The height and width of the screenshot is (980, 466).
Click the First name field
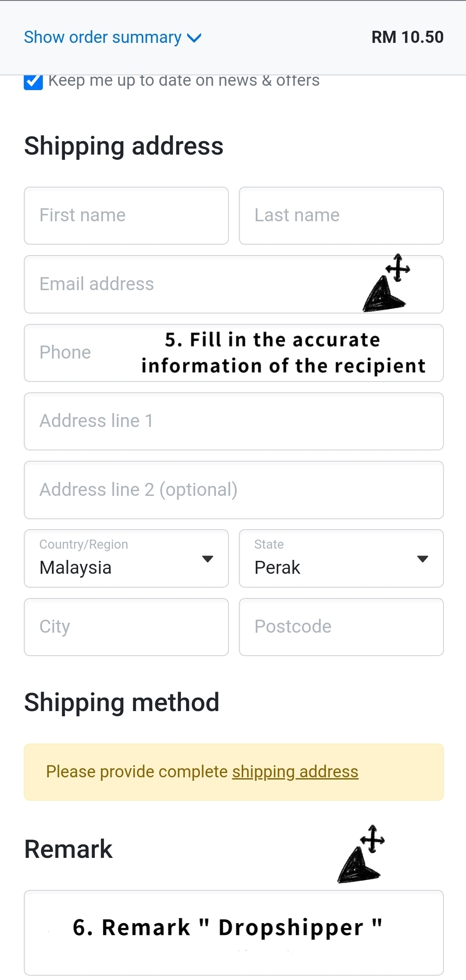(x=126, y=216)
